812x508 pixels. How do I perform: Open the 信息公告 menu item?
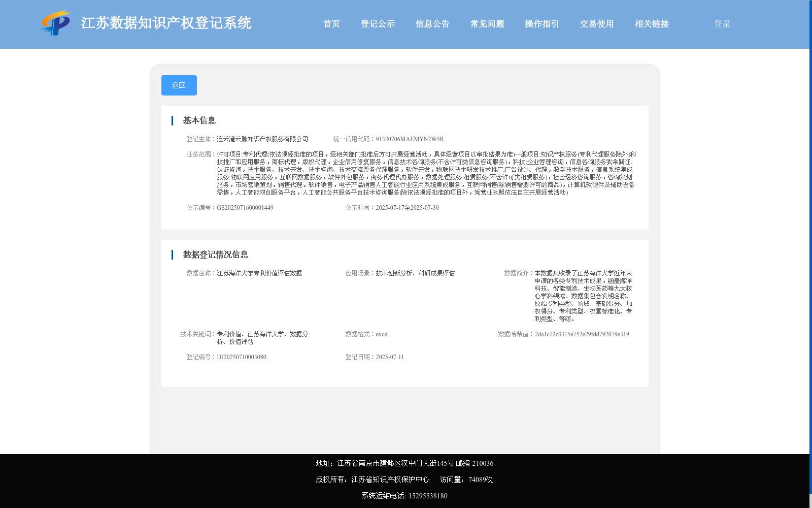[x=432, y=24]
